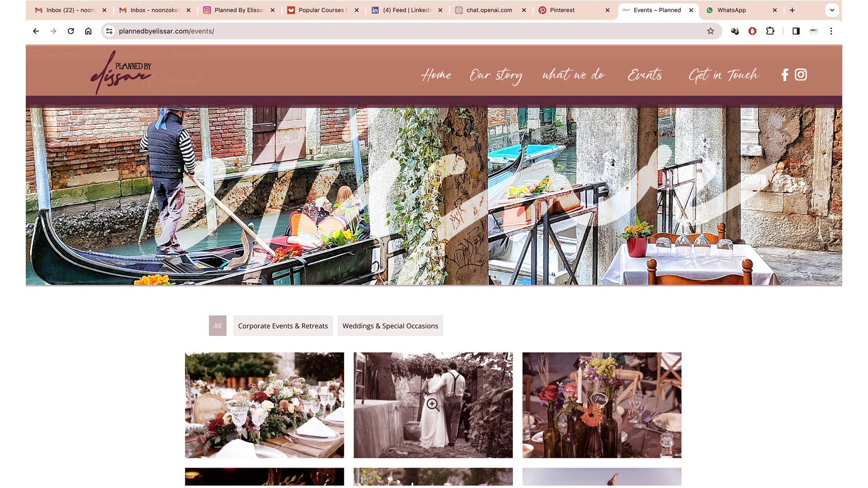Select the All filter
Viewport: 868px width, 488px height.
point(217,326)
